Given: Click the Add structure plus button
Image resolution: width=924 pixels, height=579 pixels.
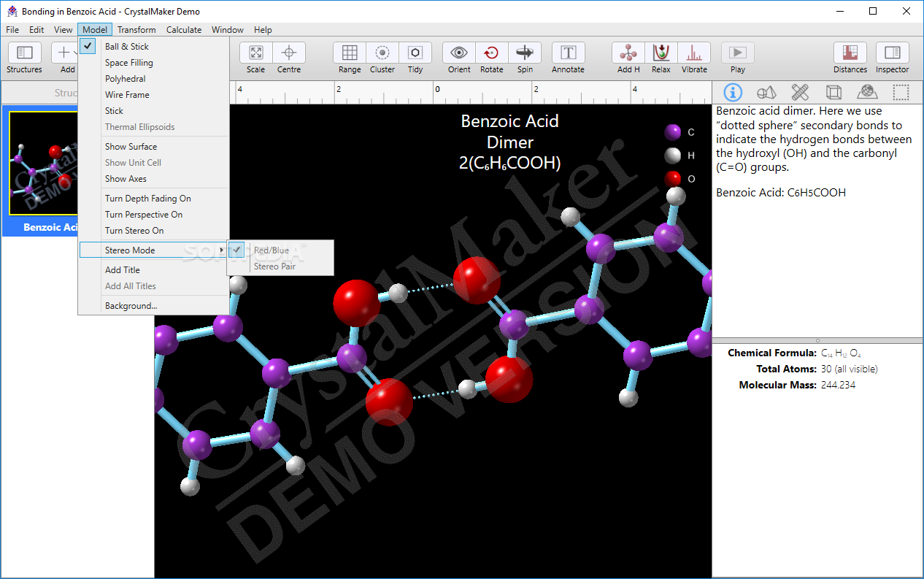Looking at the screenshot, I should [64, 53].
